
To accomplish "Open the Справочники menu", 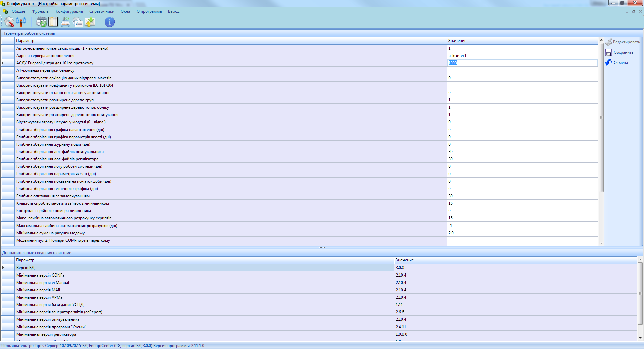I will pyautogui.click(x=102, y=11).
